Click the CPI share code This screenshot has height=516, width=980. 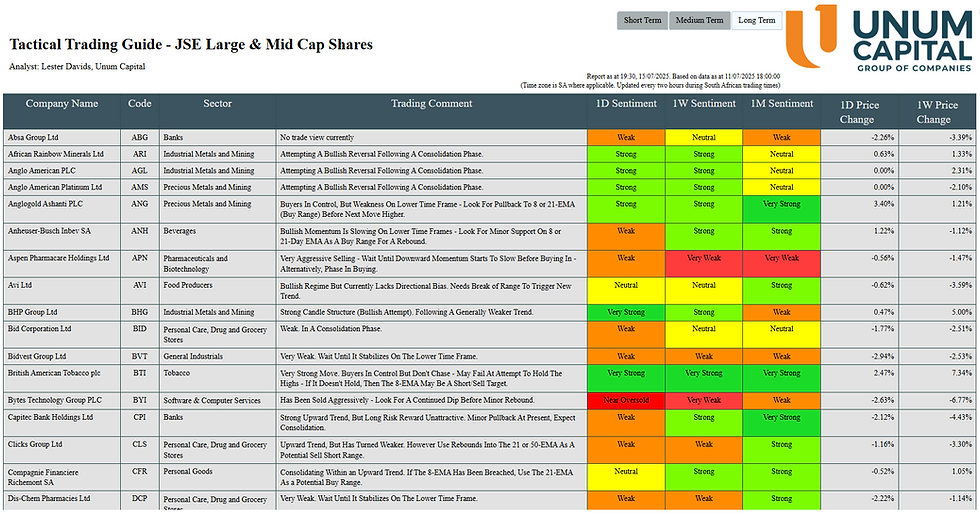tap(139, 417)
